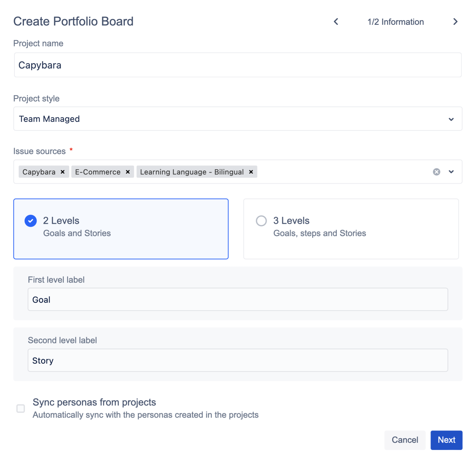Image resolution: width=476 pixels, height=459 pixels.
Task: Remove E-Commerce tag from issue sources
Action: click(x=128, y=172)
